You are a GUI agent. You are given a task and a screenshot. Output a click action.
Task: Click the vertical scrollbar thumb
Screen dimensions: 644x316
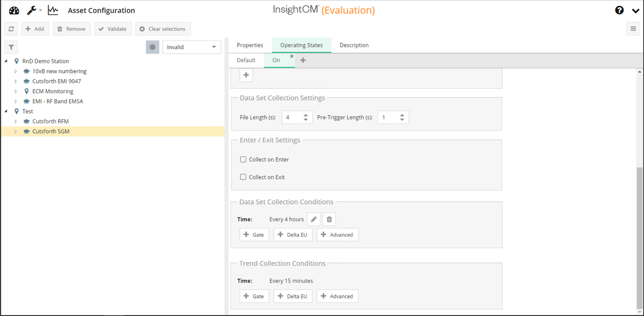tap(640, 237)
